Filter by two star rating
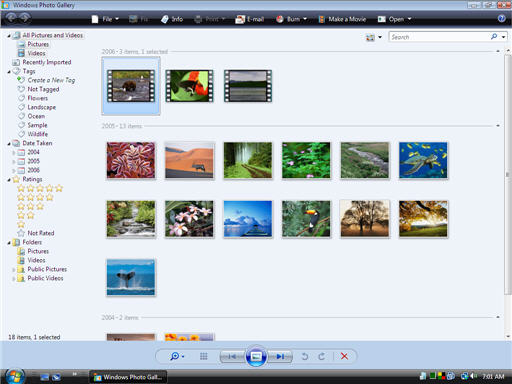 click(x=26, y=215)
